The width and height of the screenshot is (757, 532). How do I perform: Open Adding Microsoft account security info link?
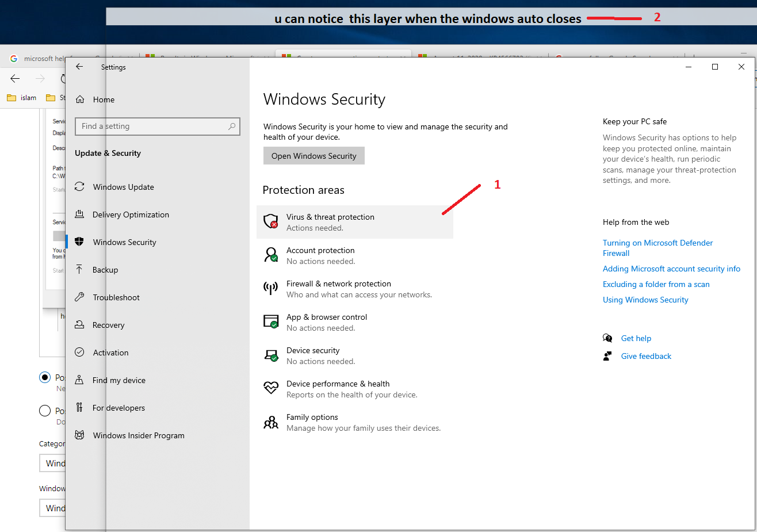click(x=671, y=269)
